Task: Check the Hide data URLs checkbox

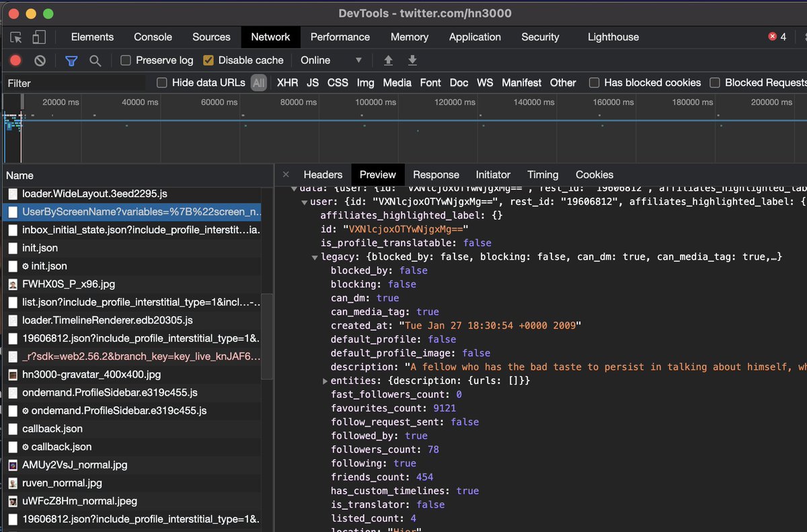Action: tap(161, 83)
